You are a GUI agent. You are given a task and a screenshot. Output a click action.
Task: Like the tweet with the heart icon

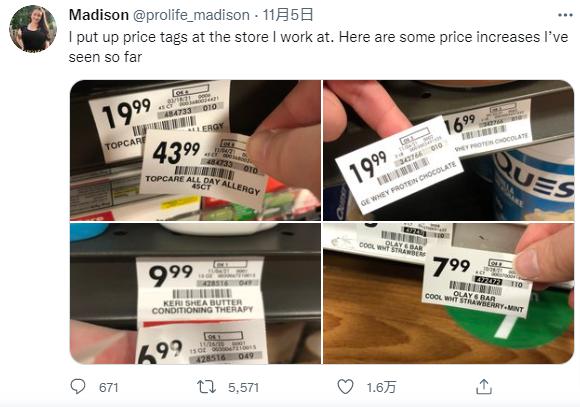click(x=345, y=387)
